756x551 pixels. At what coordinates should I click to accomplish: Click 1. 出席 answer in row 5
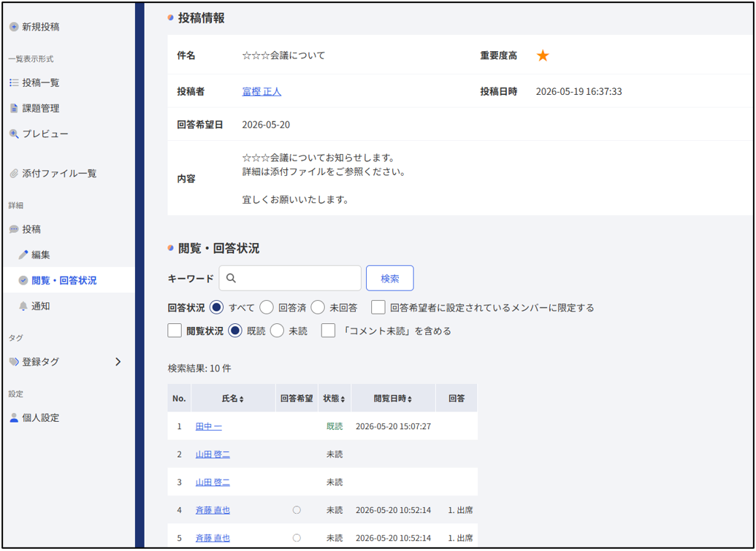460,538
